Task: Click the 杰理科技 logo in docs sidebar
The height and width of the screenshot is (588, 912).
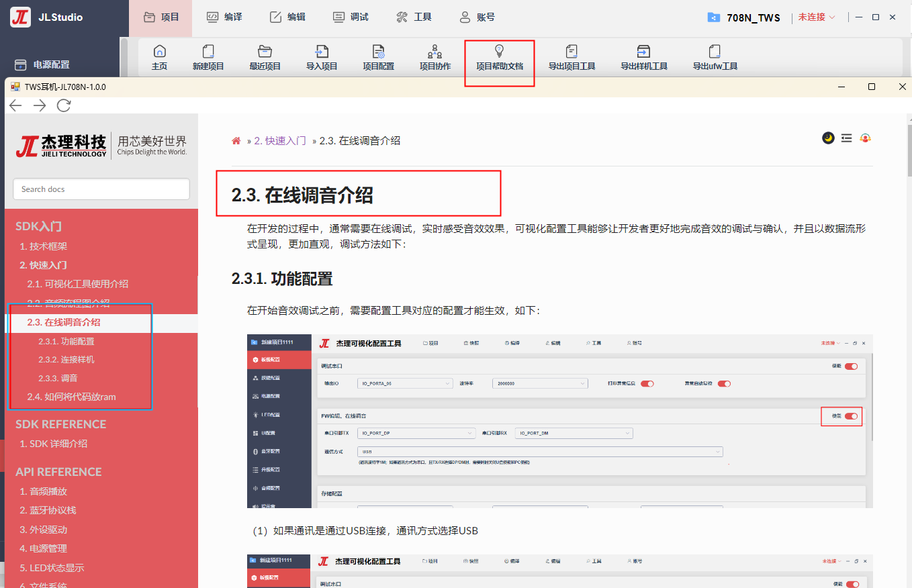Action: (101, 144)
